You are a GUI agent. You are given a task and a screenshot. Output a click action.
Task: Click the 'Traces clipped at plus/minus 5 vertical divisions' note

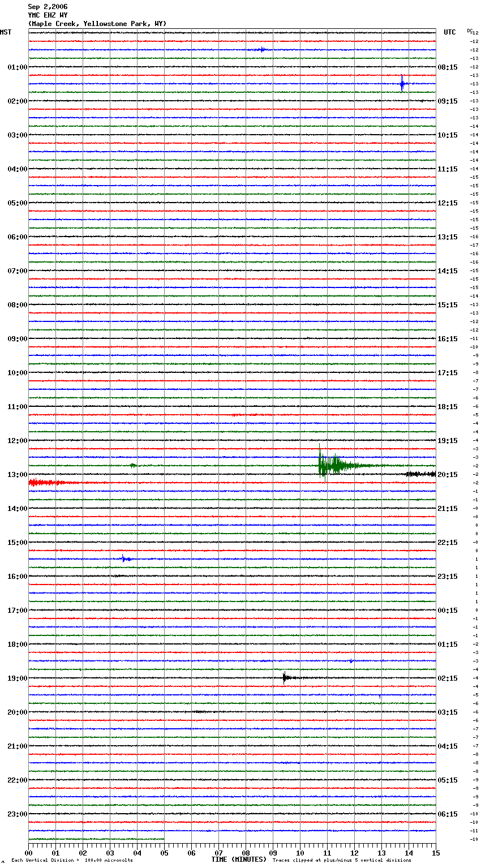342,860
